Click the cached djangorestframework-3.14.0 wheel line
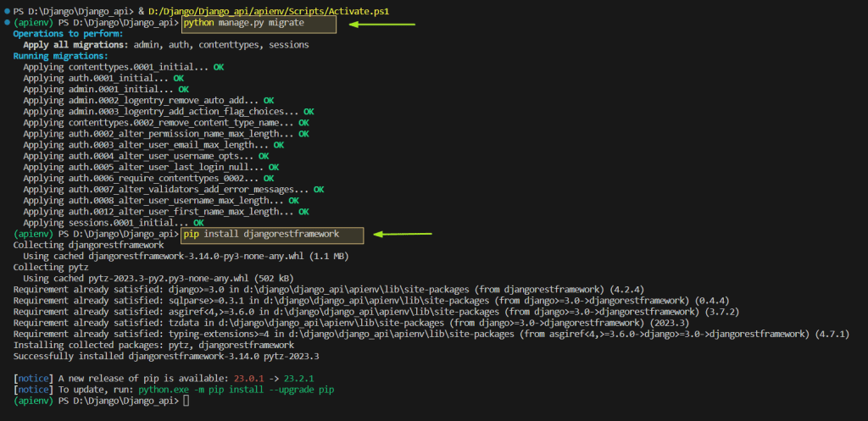Image resolution: width=868 pixels, height=421 pixels. click(x=186, y=256)
